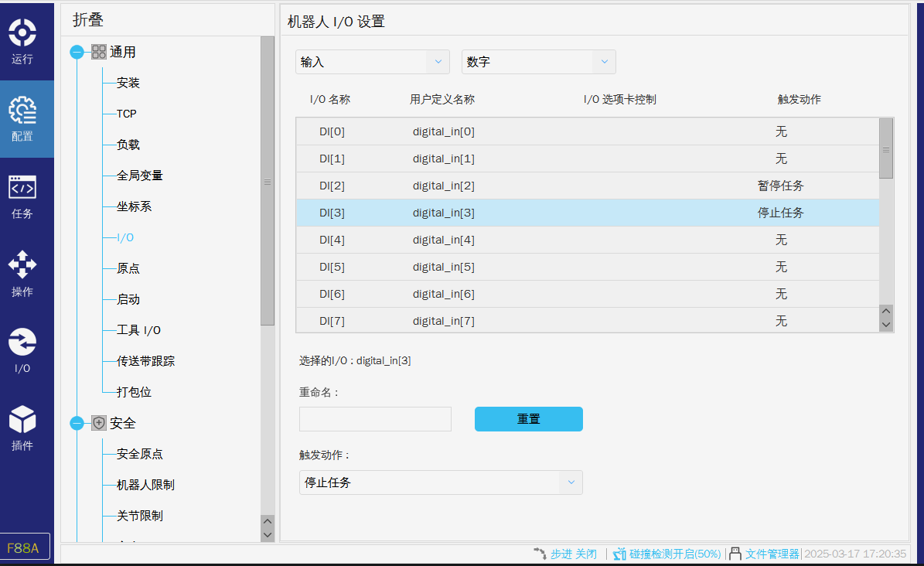Open 工具 I/O settings in tree
The height and width of the screenshot is (566, 924).
[138, 330]
